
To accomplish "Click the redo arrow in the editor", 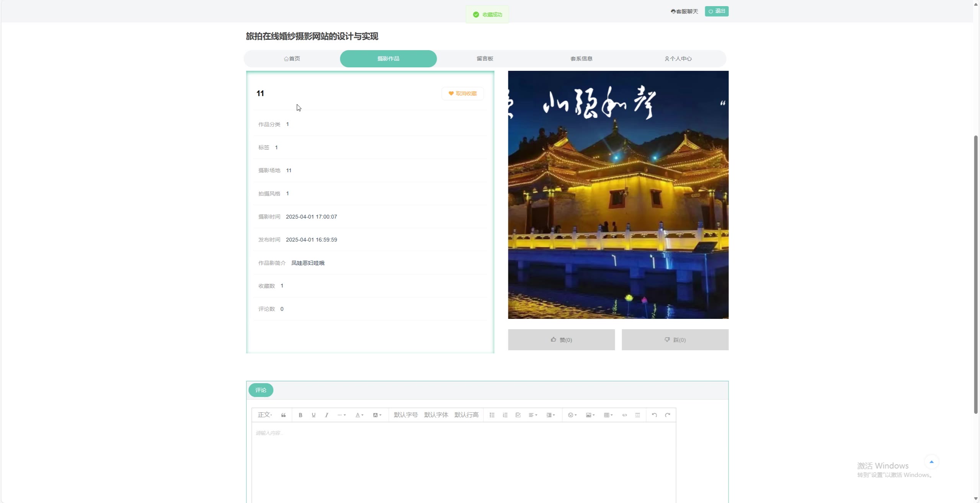I will 668,415.
